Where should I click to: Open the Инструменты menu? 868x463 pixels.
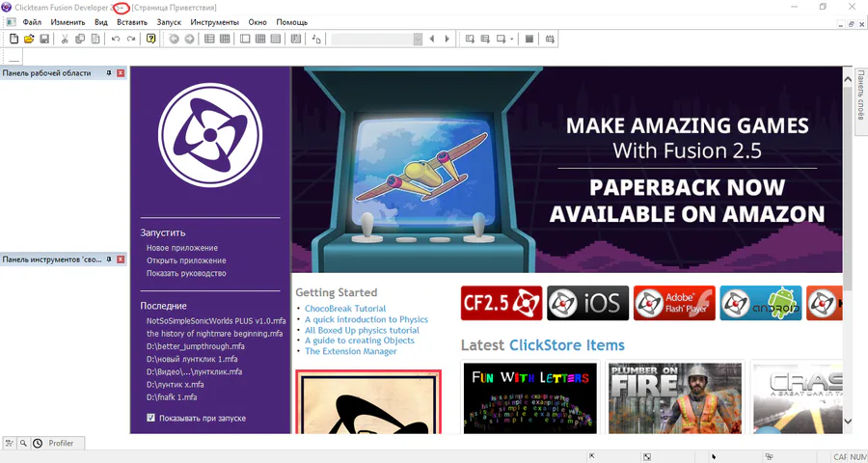(x=215, y=22)
